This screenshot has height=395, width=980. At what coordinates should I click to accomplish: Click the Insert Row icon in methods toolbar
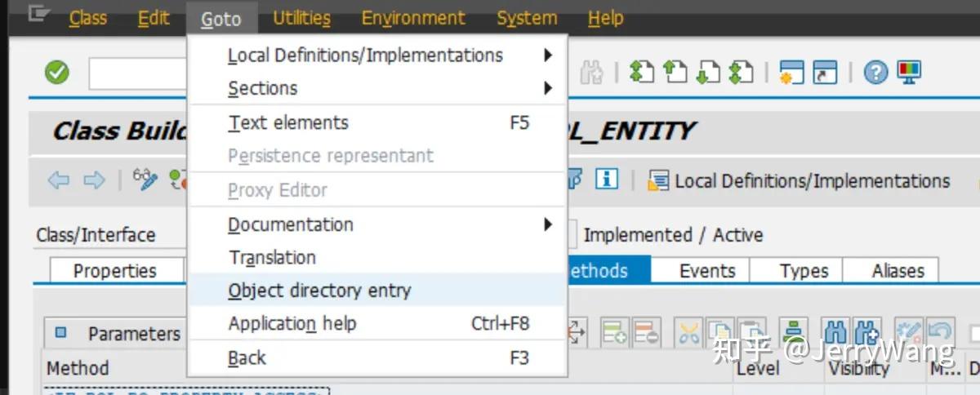[x=614, y=332]
